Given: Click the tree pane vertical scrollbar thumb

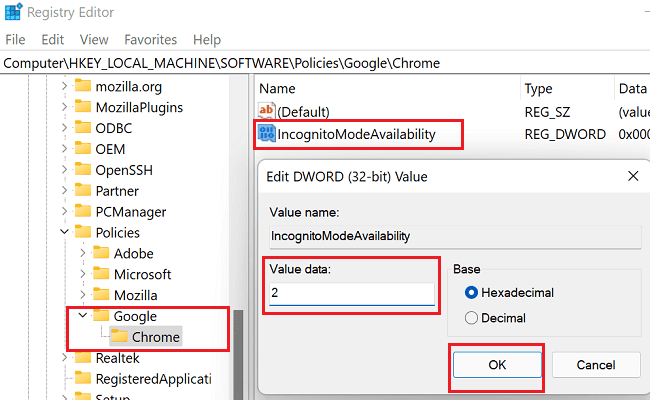Looking at the screenshot, I should [238, 355].
